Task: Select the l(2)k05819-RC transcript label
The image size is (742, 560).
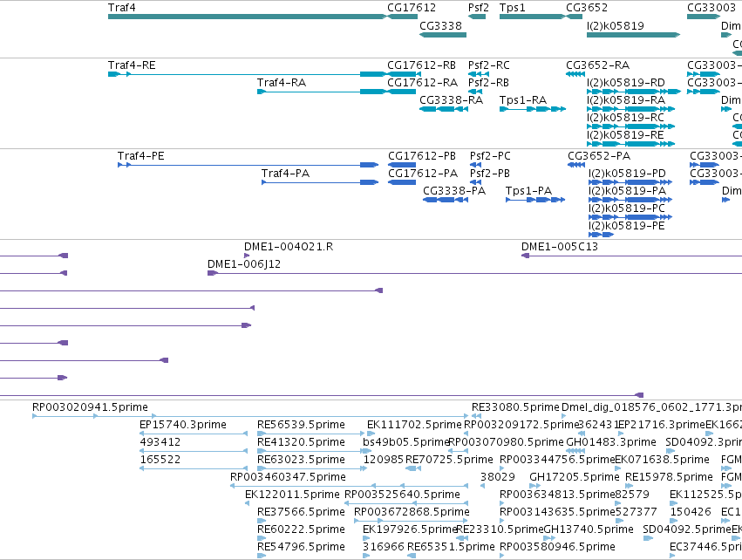Action: coord(625,118)
